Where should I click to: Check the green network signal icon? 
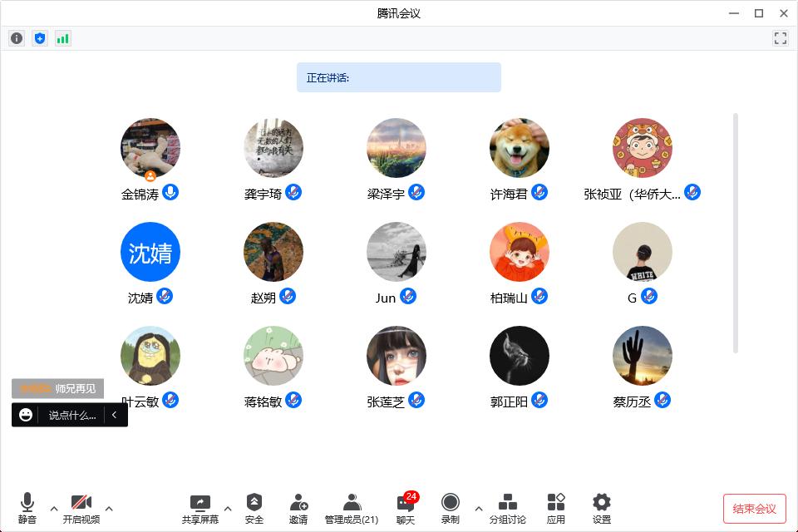(63, 38)
